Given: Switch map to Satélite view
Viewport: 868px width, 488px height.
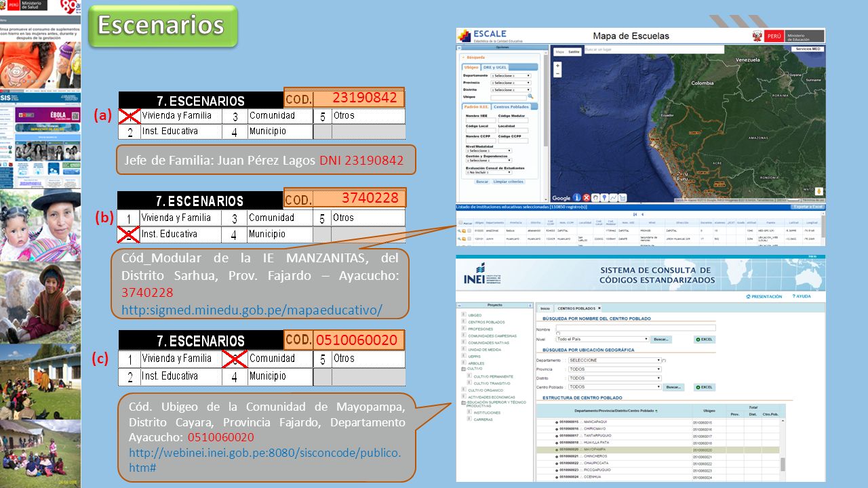Looking at the screenshot, I should pyautogui.click(x=574, y=52).
